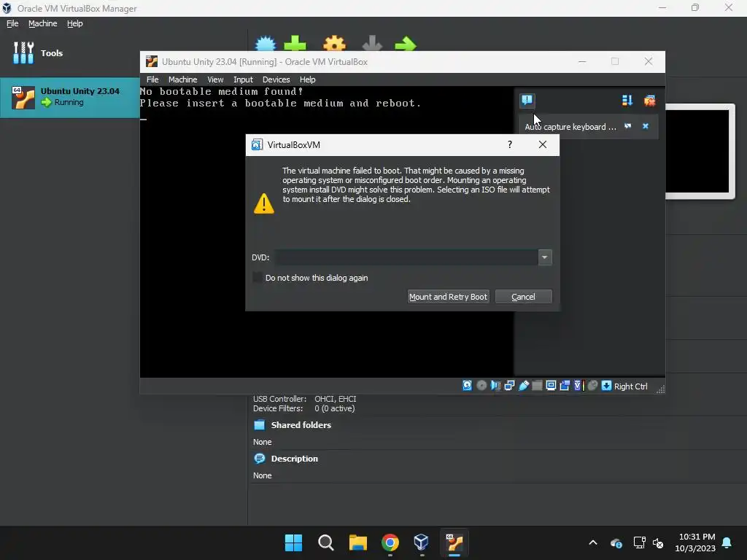
Task: Click the muted volume icon in system tray
Action: point(658,542)
